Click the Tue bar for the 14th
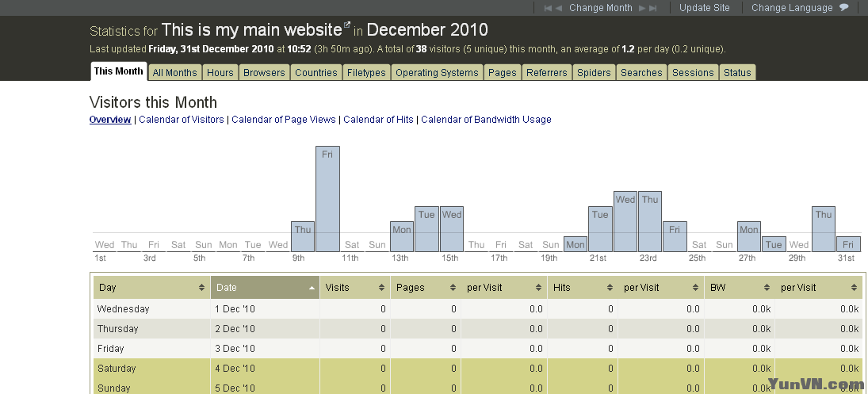Screen dimensions: 868x394 pyautogui.click(x=426, y=229)
